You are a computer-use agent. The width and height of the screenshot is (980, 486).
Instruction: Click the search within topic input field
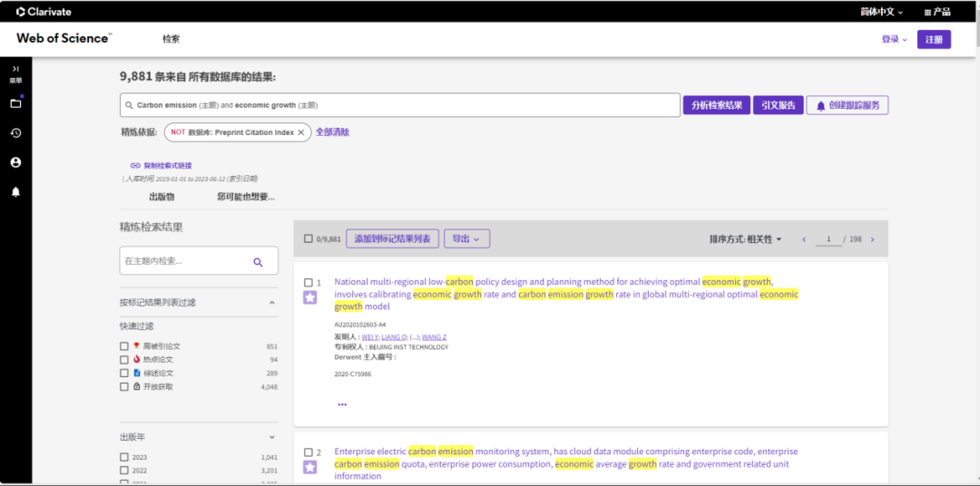(199, 260)
